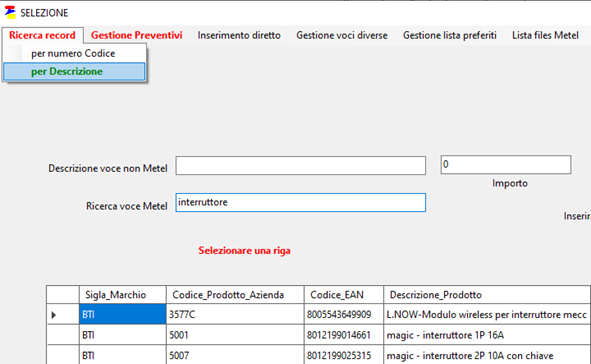Sort by Codice_EAN column header
This screenshot has height=364, width=591.
(344, 295)
